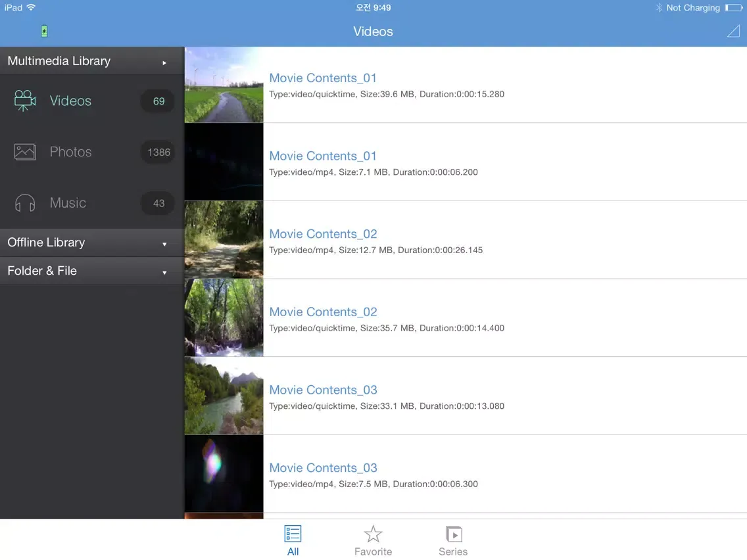747x560 pixels.
Task: Tap the Not Charging status text
Action: [x=693, y=8]
